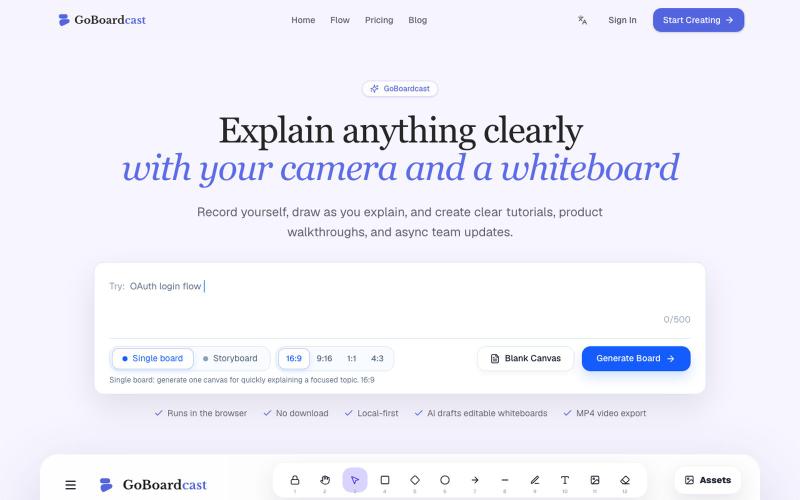Click the GoBoardcast logo in header
The width and height of the screenshot is (800, 500).
click(x=102, y=20)
